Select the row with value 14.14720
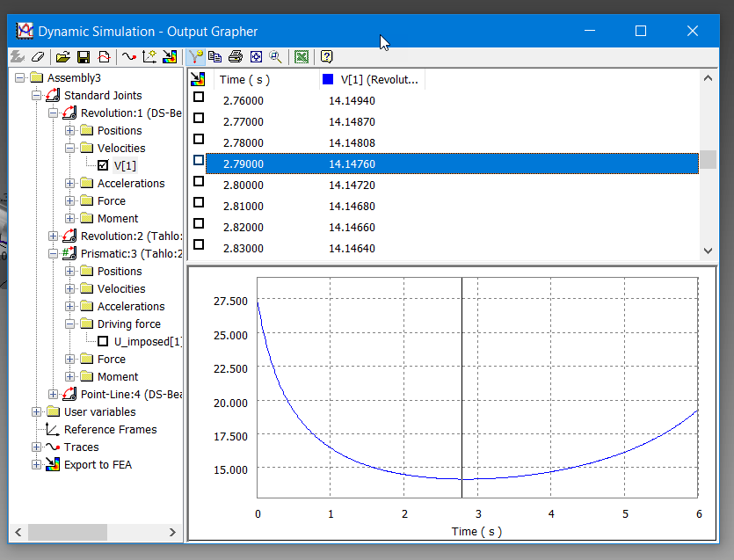This screenshot has width=734, height=560. pyautogui.click(x=452, y=185)
